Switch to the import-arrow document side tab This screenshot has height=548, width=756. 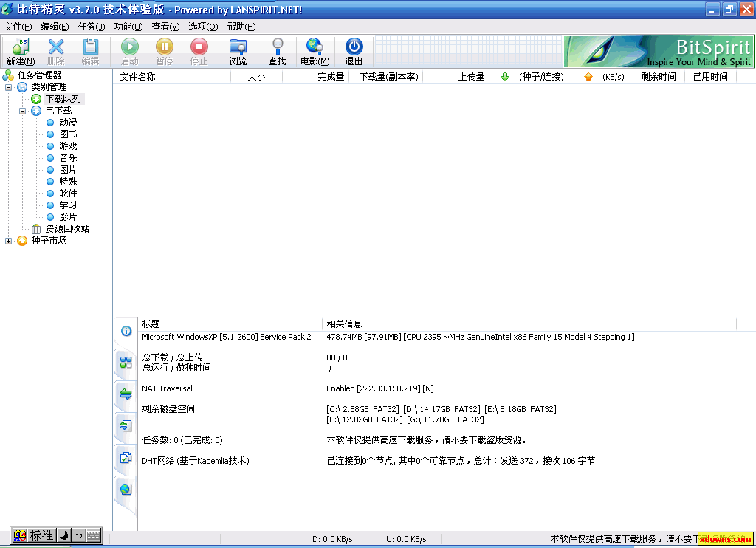pyautogui.click(x=126, y=426)
